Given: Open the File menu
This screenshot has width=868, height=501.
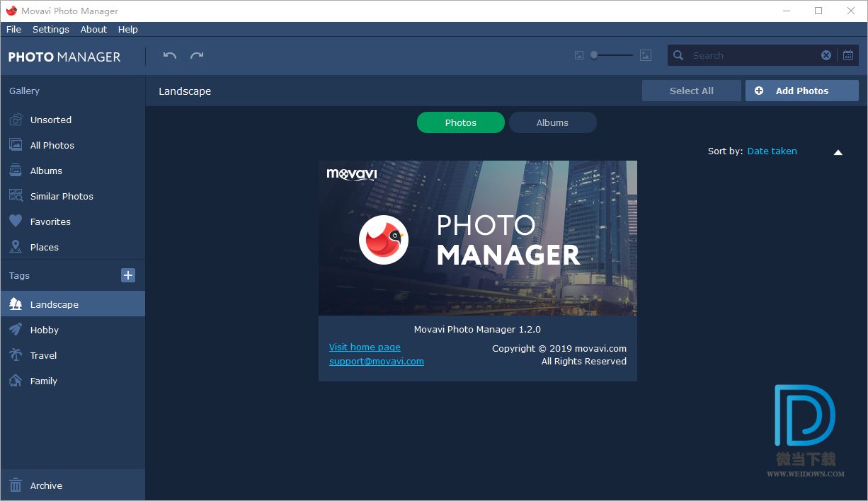Looking at the screenshot, I should (13, 29).
